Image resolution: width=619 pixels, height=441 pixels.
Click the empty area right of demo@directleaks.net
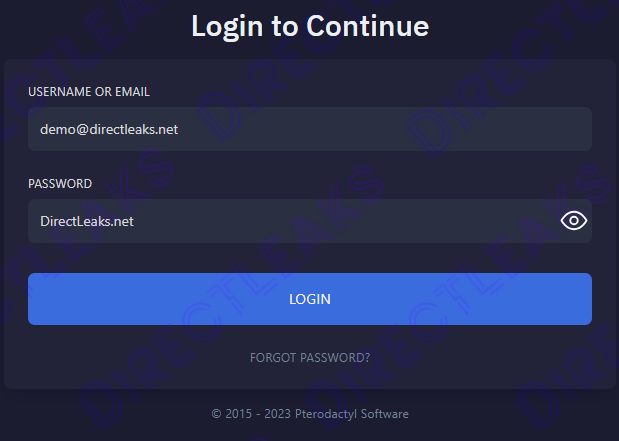(x=400, y=129)
